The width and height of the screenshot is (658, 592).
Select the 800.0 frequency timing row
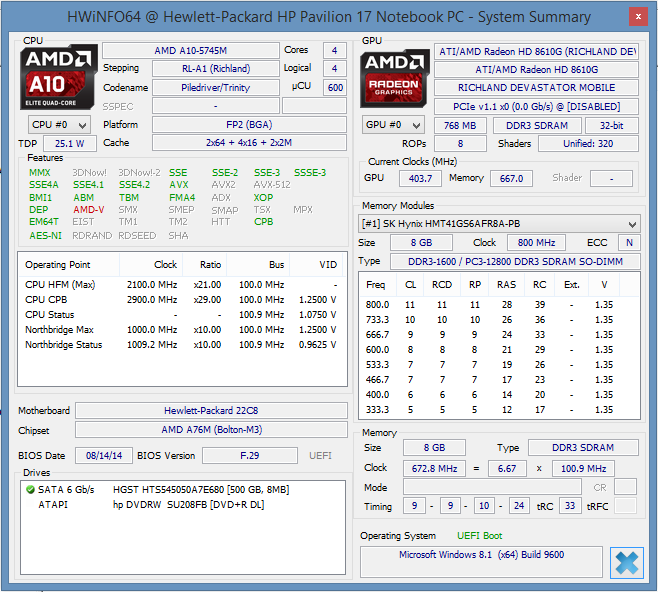pyautogui.click(x=499, y=305)
